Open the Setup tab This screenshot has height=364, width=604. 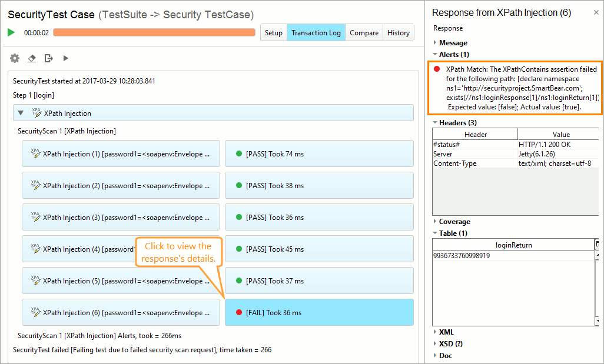point(273,32)
